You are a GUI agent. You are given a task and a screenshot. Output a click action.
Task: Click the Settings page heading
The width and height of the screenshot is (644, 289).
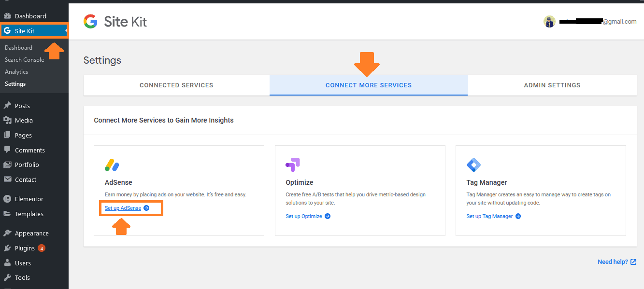coord(102,60)
